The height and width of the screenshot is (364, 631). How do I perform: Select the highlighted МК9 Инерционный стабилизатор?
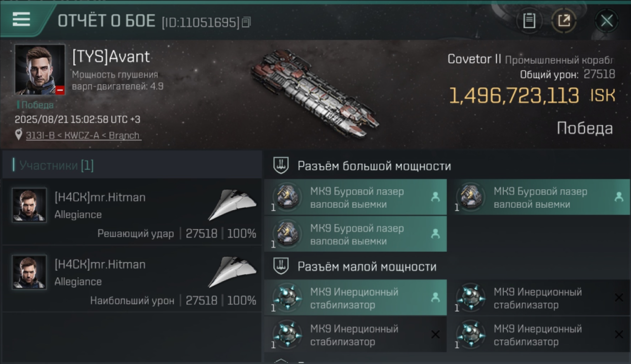coord(355,298)
